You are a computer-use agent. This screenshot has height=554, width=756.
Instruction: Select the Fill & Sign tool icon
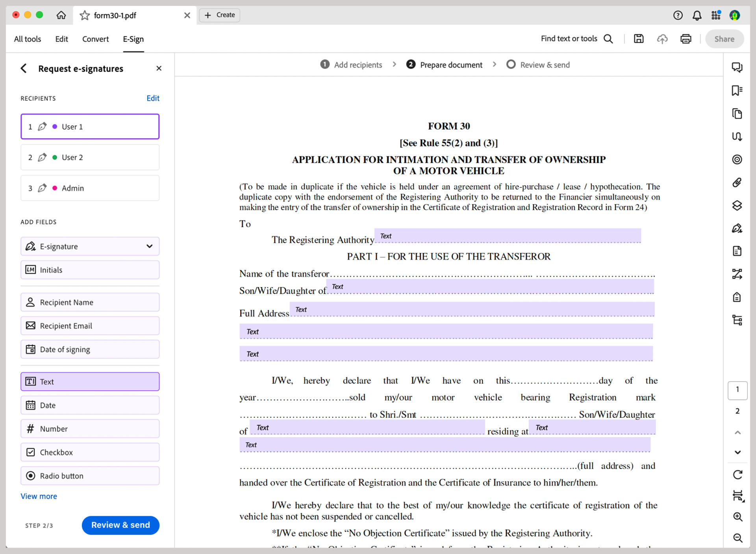[x=737, y=228]
